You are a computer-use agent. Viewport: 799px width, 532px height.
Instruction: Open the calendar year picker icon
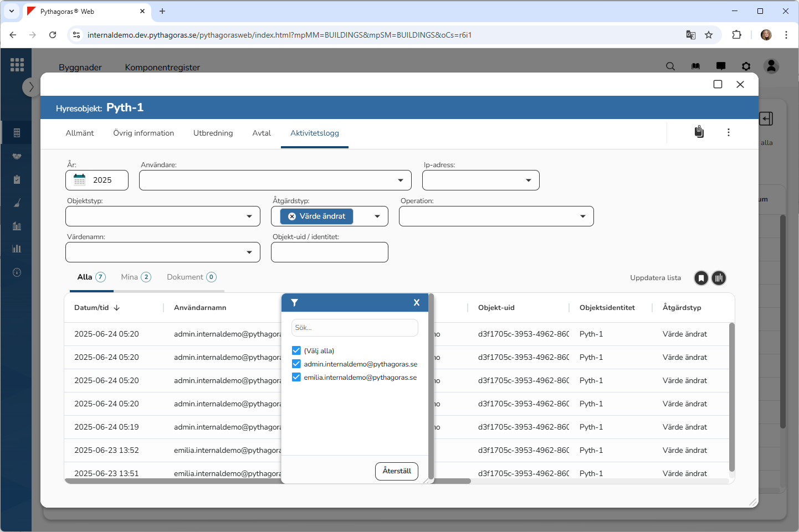tap(80, 180)
